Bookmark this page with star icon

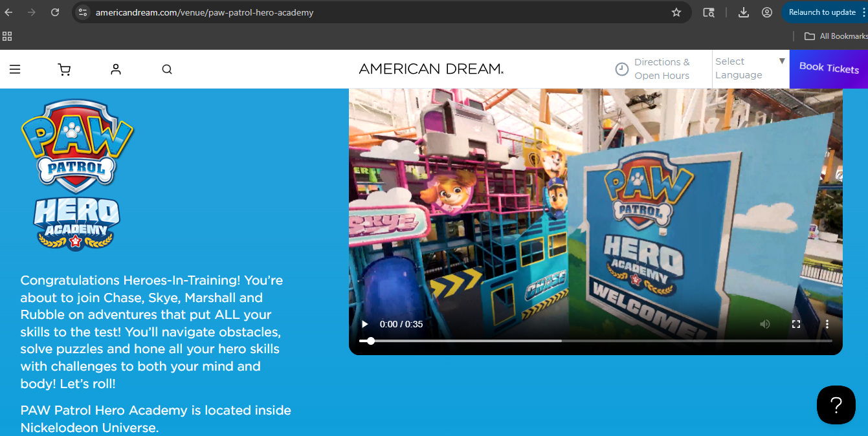(676, 12)
